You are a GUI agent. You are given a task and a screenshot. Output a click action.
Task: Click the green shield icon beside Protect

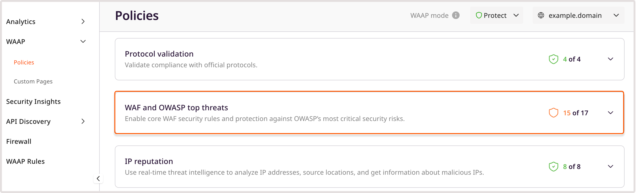click(479, 15)
